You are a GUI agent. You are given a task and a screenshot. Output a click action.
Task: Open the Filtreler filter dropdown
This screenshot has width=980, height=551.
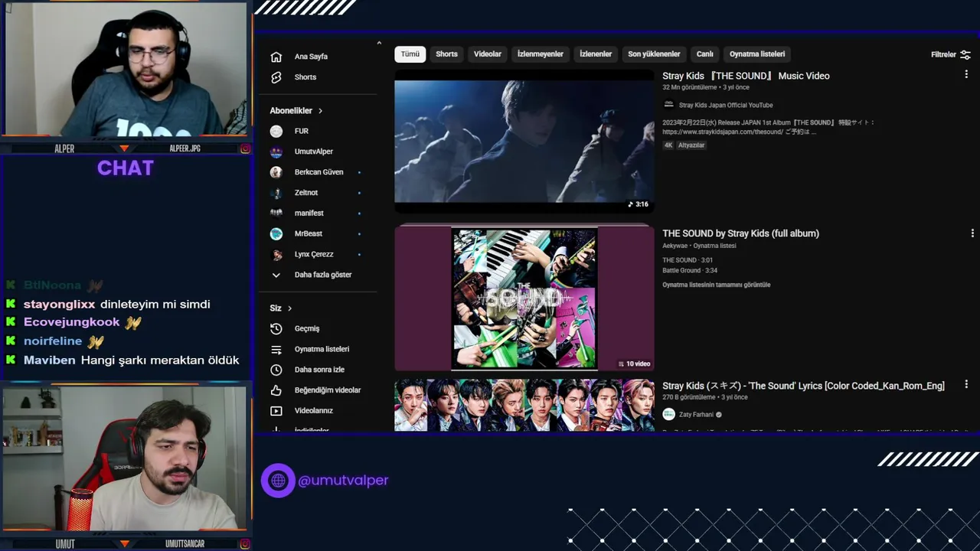[x=951, y=54]
